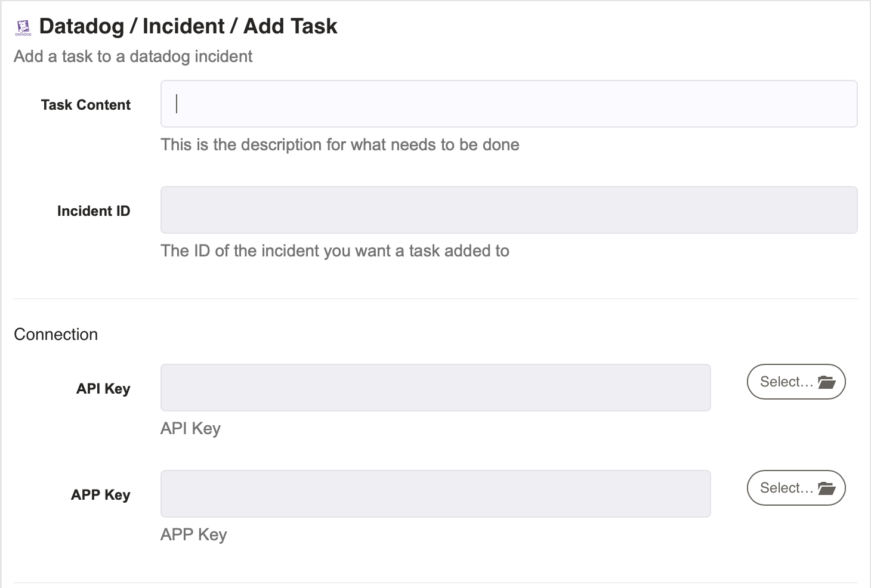This screenshot has width=871, height=588.
Task: Open the Select… picker for APP Key
Action: (x=796, y=488)
